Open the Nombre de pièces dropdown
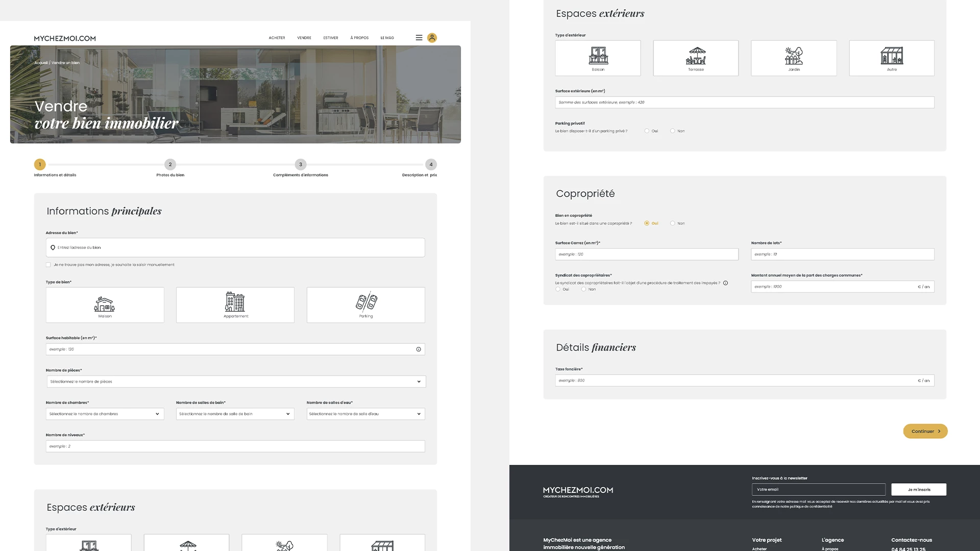This screenshot has height=551, width=980. (x=236, y=382)
